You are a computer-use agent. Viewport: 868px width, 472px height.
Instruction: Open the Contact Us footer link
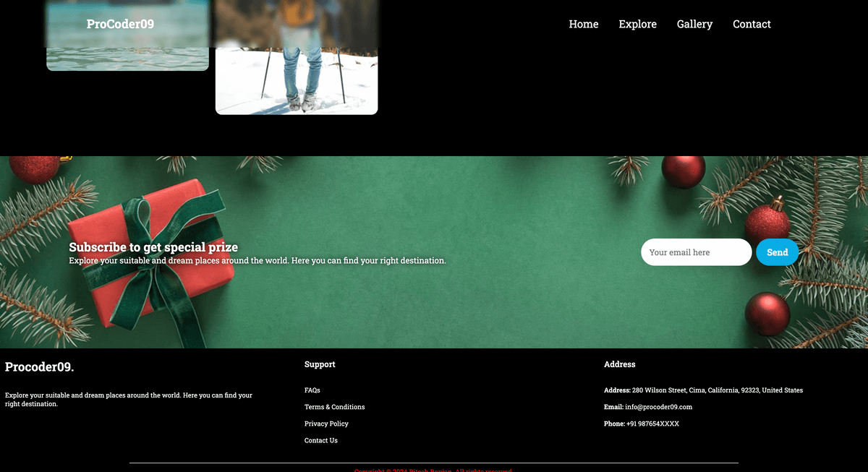coord(320,440)
